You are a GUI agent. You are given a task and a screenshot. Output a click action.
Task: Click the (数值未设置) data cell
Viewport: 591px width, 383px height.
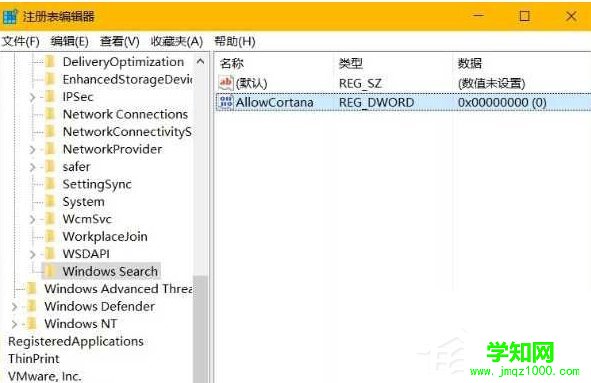tap(491, 83)
